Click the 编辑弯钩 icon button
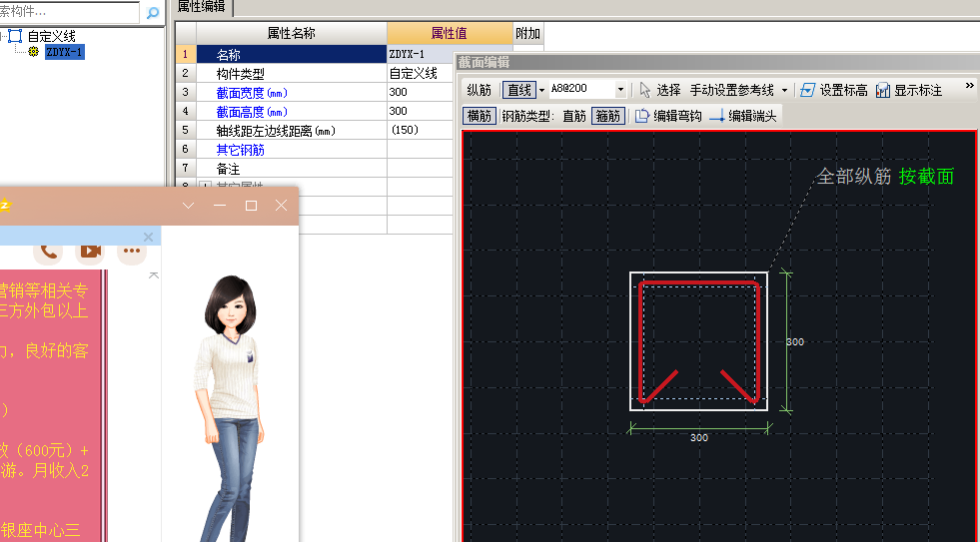980x542 pixels. (x=668, y=116)
